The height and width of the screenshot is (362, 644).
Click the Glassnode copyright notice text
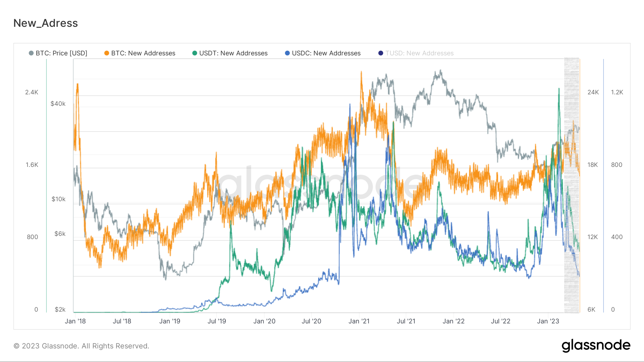[81, 346]
